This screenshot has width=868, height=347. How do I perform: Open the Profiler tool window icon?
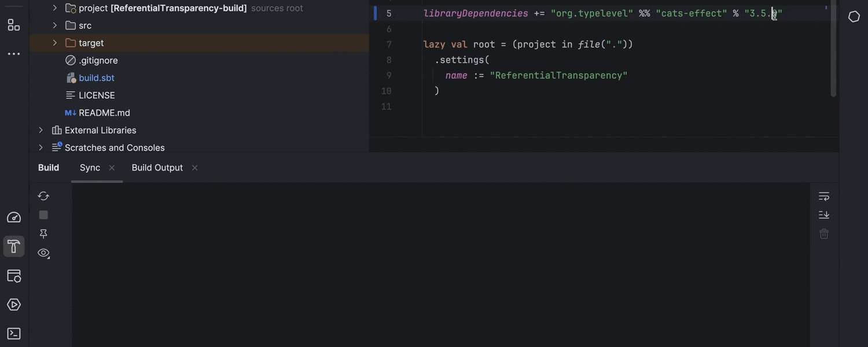pos(13,217)
